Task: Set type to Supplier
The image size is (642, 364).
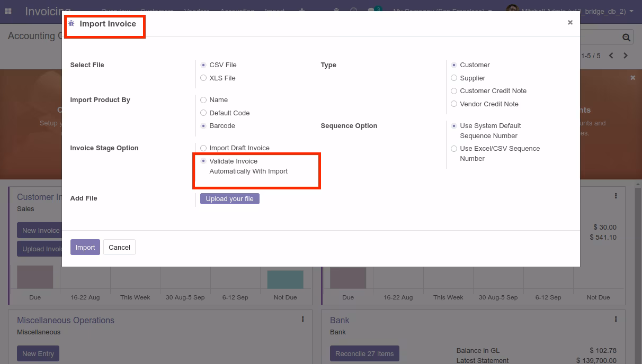Action: [x=454, y=78]
